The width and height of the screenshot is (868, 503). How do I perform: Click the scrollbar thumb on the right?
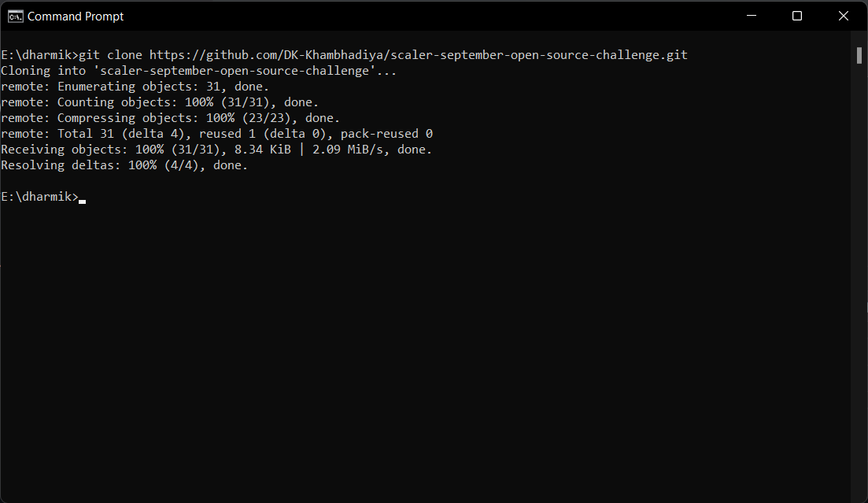tap(859, 56)
